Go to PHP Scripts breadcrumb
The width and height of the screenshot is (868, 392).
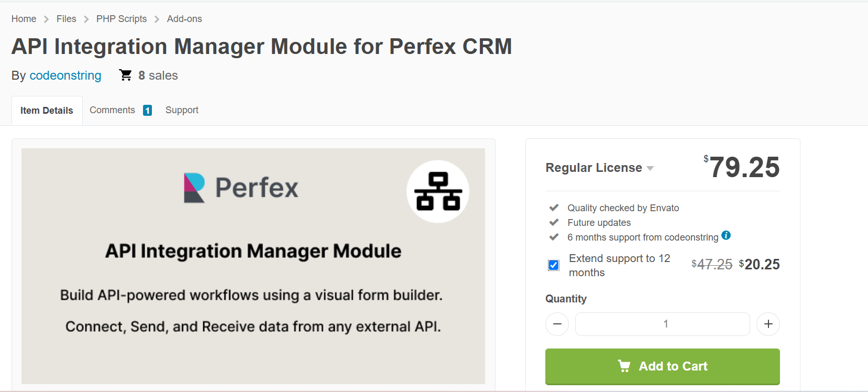click(122, 19)
